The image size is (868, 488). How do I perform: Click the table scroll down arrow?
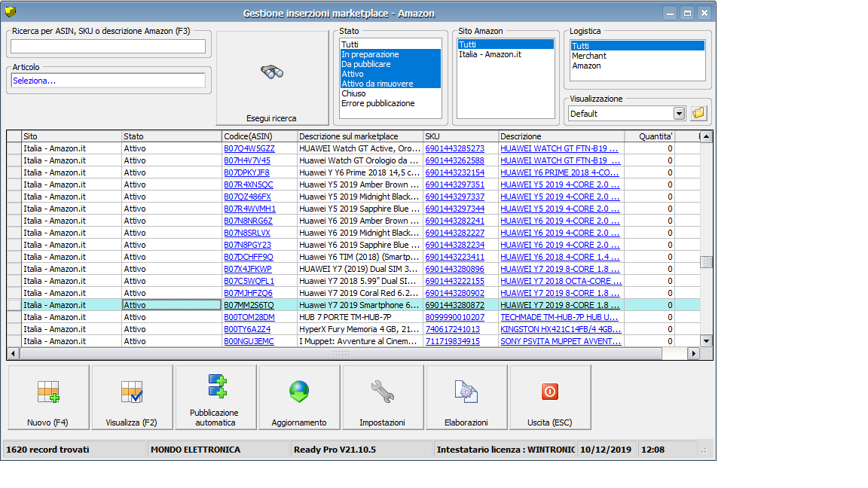[x=706, y=341]
